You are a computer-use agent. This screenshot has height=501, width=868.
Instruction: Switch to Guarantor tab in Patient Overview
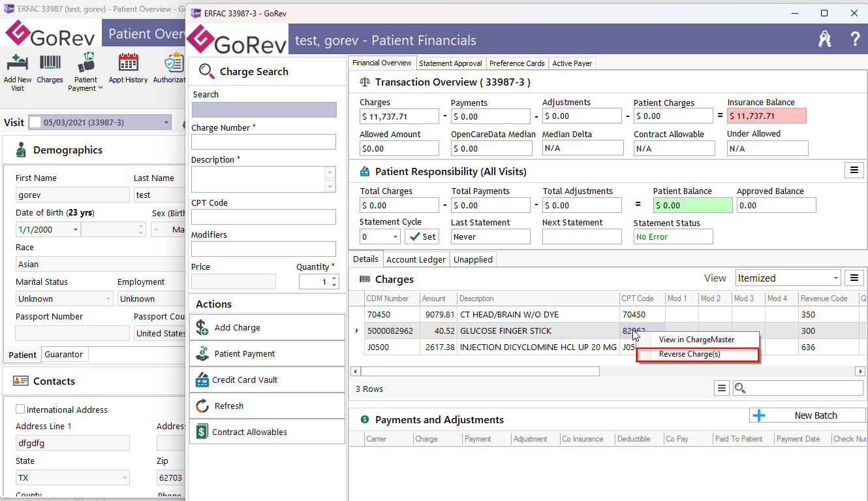pos(64,354)
